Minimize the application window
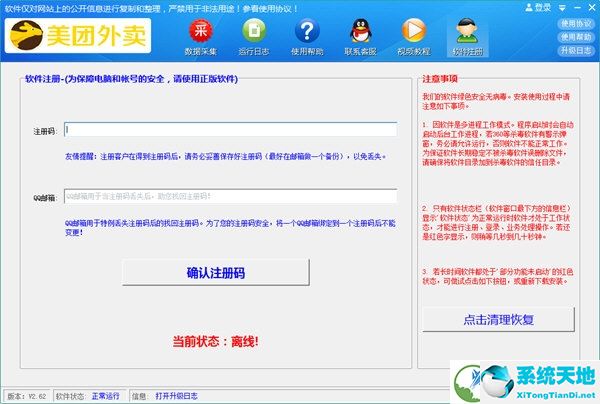The image size is (600, 404). pyautogui.click(x=577, y=8)
